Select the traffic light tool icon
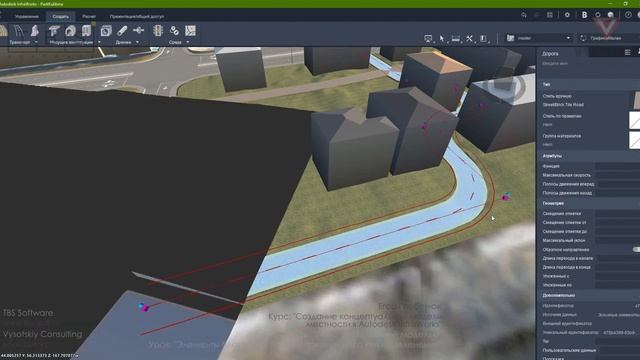 (158, 31)
